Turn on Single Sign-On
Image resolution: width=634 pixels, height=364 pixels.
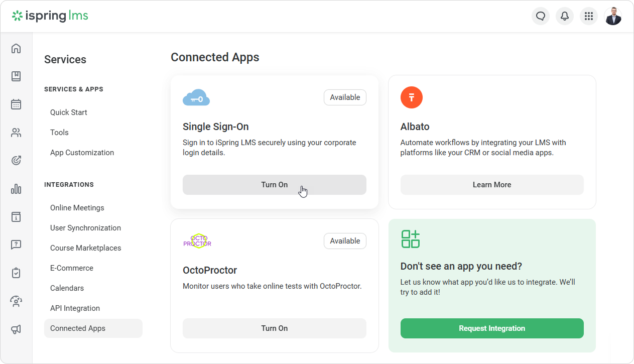[274, 185]
